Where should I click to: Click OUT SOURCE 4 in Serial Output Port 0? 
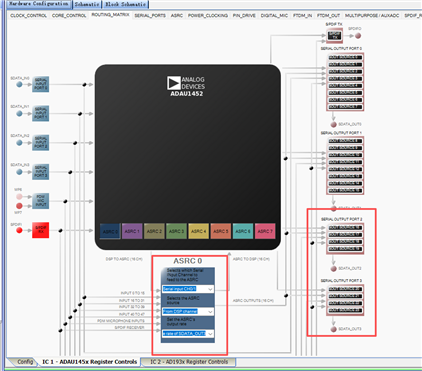coord(345,86)
